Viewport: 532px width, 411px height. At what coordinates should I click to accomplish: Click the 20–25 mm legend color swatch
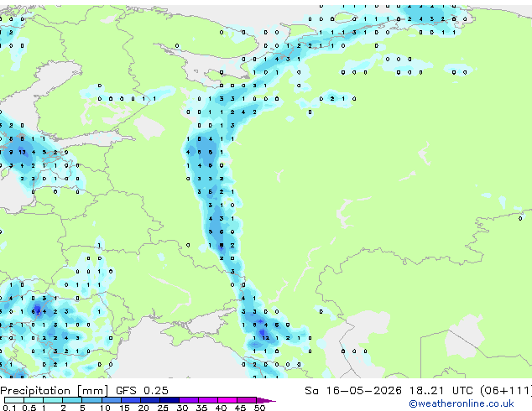pyautogui.click(x=149, y=400)
